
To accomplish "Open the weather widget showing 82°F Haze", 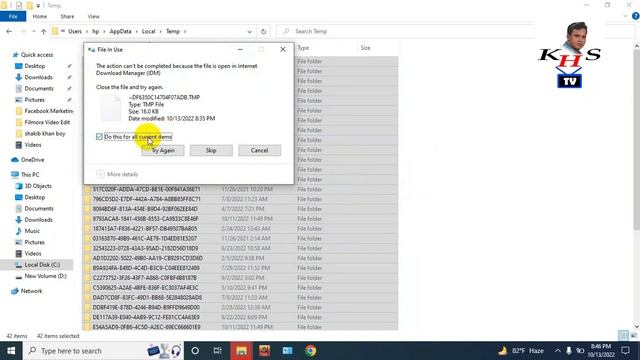I will point(521,351).
